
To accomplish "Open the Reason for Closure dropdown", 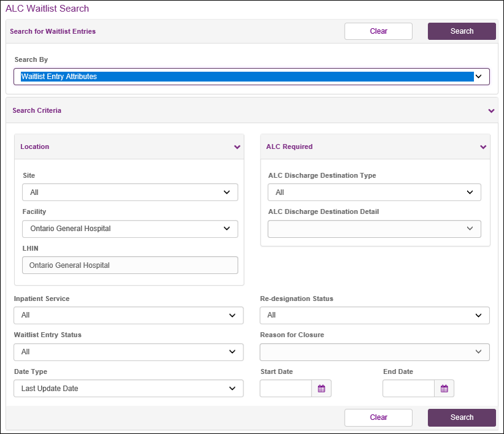I will point(375,352).
